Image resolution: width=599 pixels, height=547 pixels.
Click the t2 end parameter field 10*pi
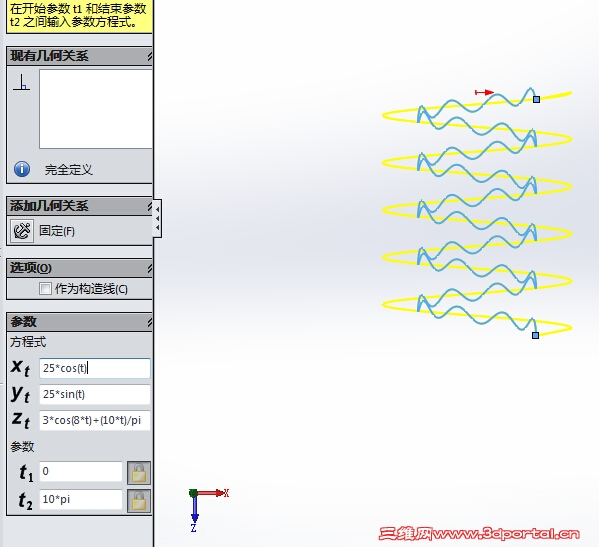pos(81,499)
